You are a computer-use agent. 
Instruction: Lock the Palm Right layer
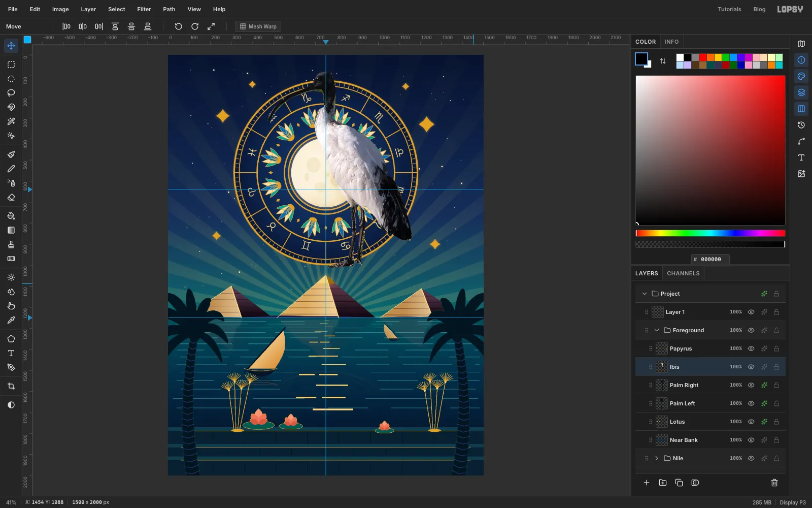(x=776, y=385)
